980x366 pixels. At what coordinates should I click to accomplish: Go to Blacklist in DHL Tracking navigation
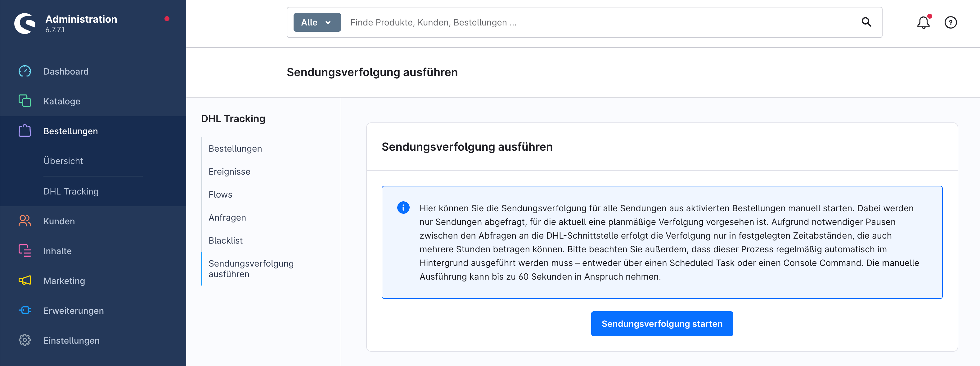pos(226,240)
